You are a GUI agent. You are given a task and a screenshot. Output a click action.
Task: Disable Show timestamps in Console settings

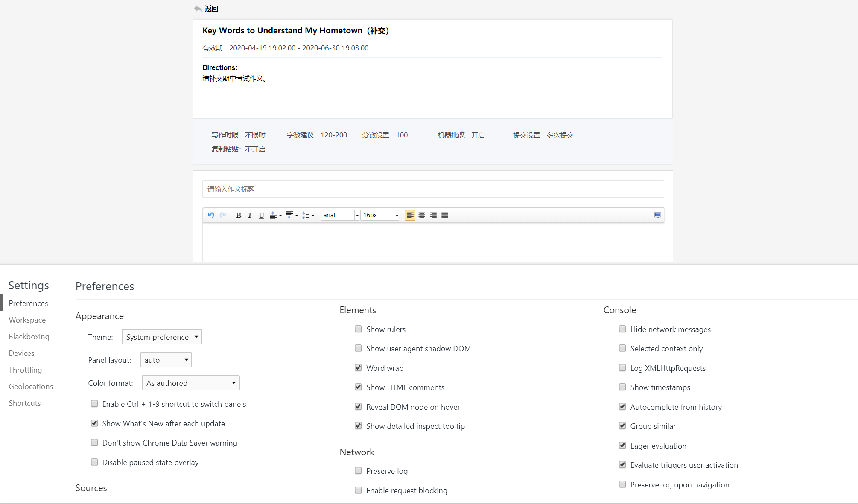(623, 387)
